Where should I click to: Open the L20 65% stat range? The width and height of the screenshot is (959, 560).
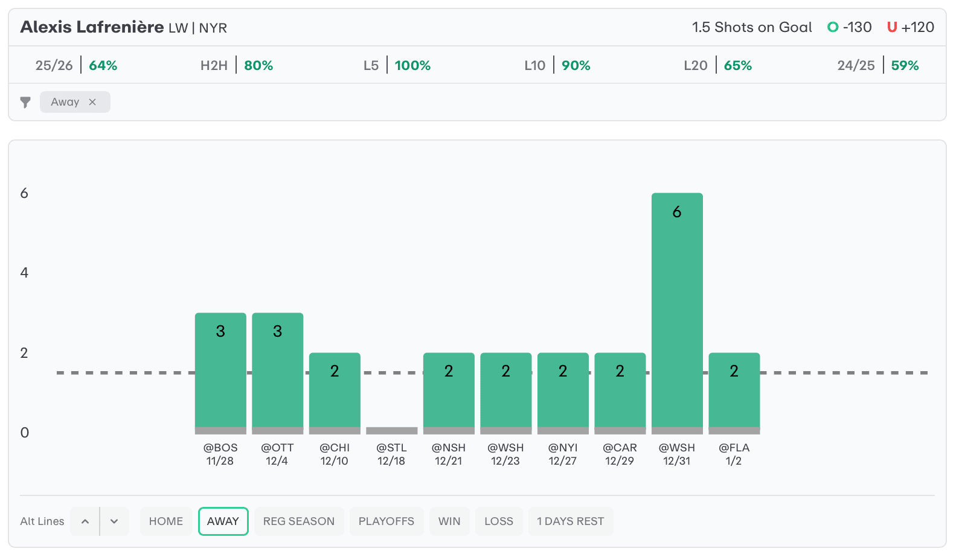[x=717, y=65]
